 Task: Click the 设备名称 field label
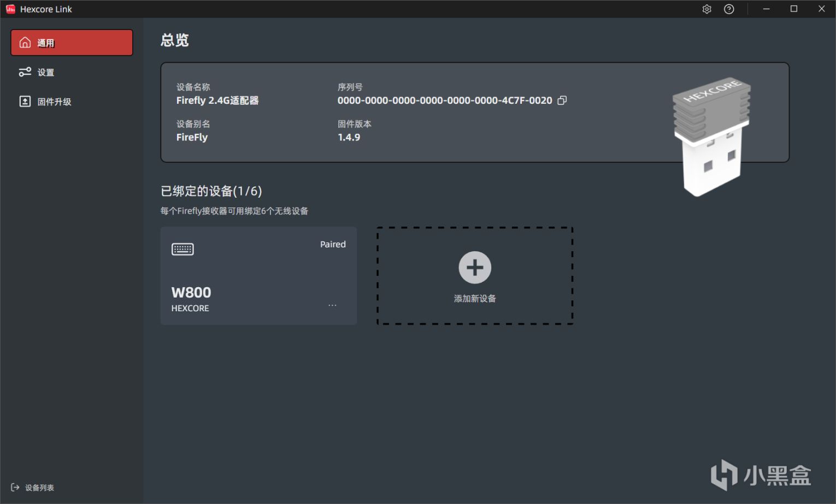(193, 87)
